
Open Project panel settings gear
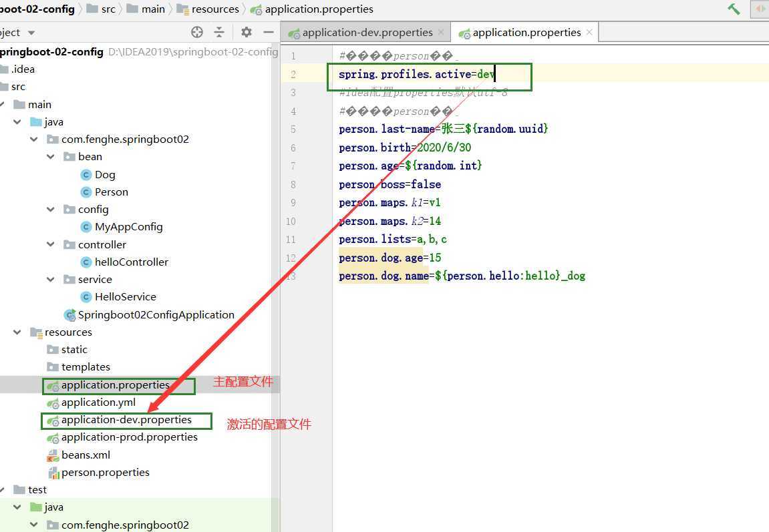pos(247,32)
